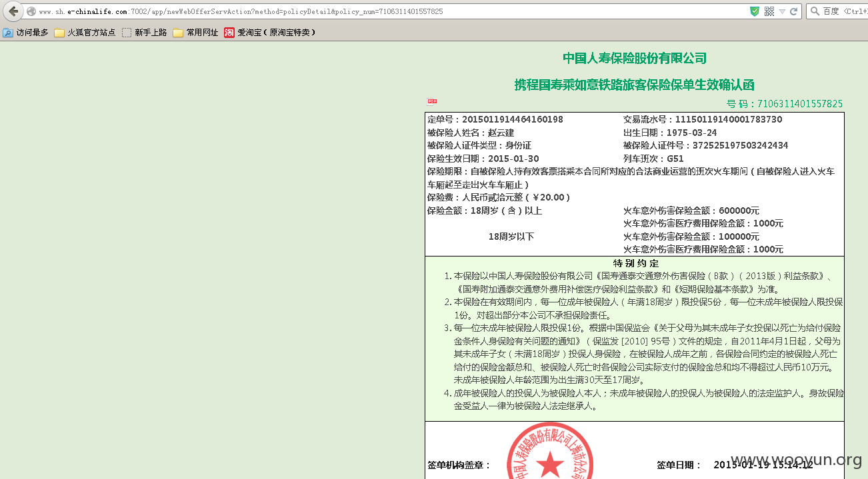Click the 签单机构盖章 label

(x=459, y=465)
